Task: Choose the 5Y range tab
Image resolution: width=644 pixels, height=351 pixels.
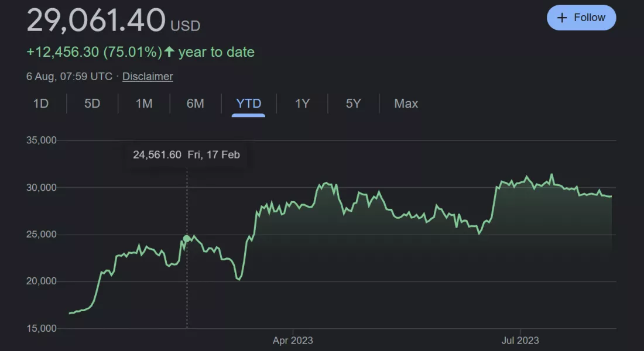Action: coord(353,104)
